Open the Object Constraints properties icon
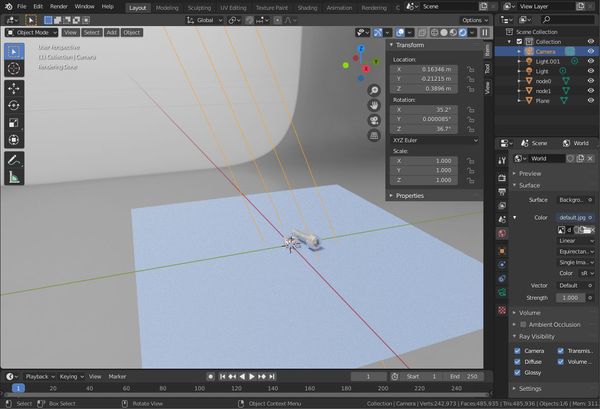 click(x=502, y=279)
